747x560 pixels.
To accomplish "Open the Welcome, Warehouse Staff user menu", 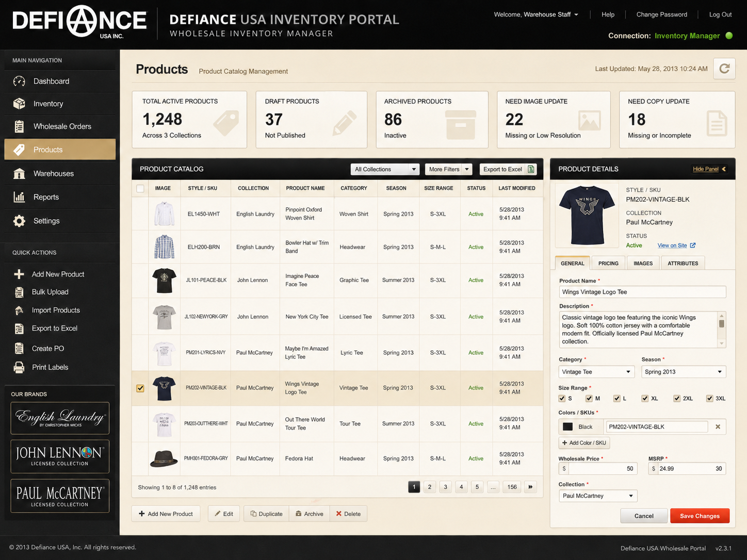I will [536, 14].
